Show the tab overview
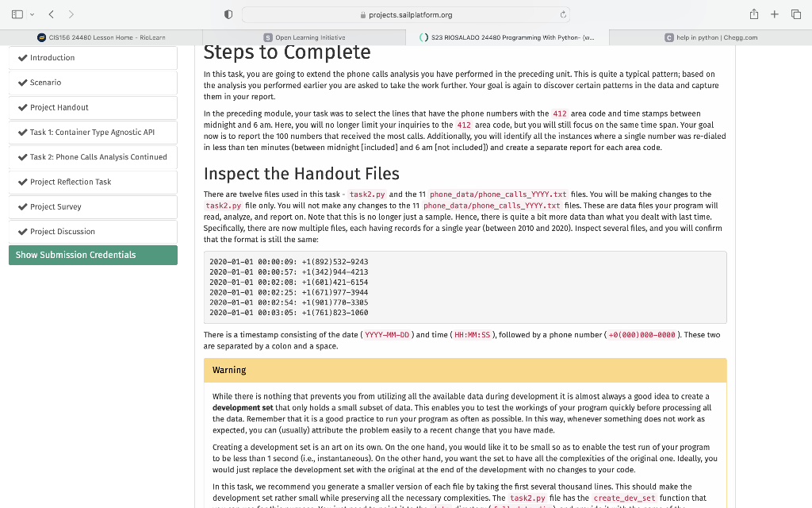812x508 pixels. (x=795, y=13)
